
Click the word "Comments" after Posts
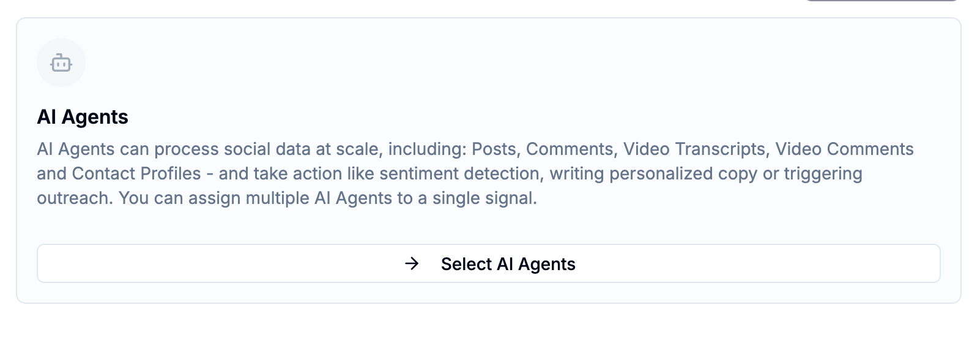[570, 149]
